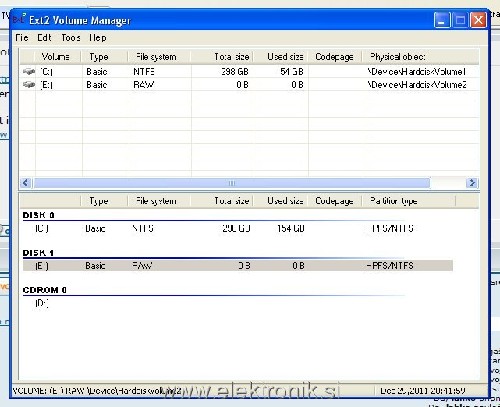Select the C: volume row in top list
Screen dimensions: 500x407
249,71
